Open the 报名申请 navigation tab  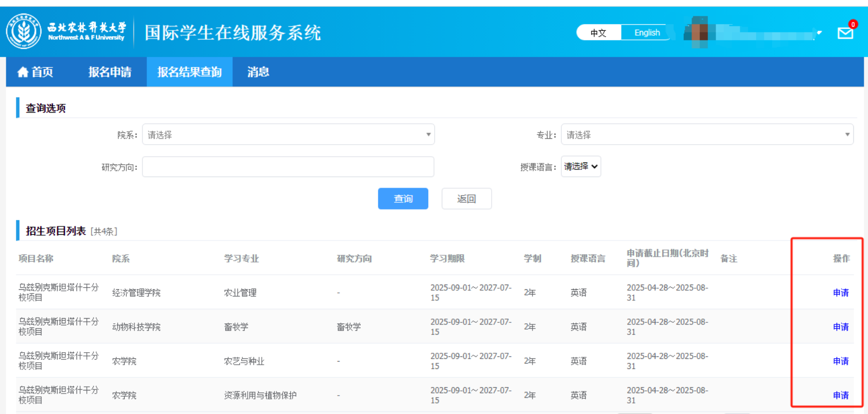point(110,72)
